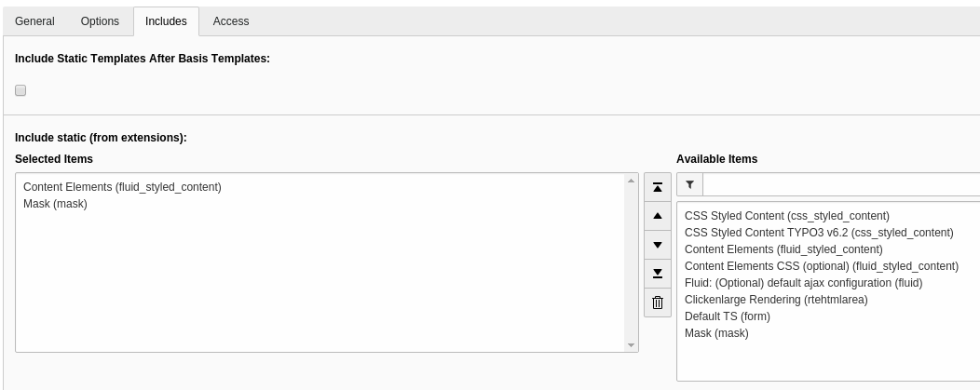Select Content Elements in Selected Items list

click(x=122, y=187)
